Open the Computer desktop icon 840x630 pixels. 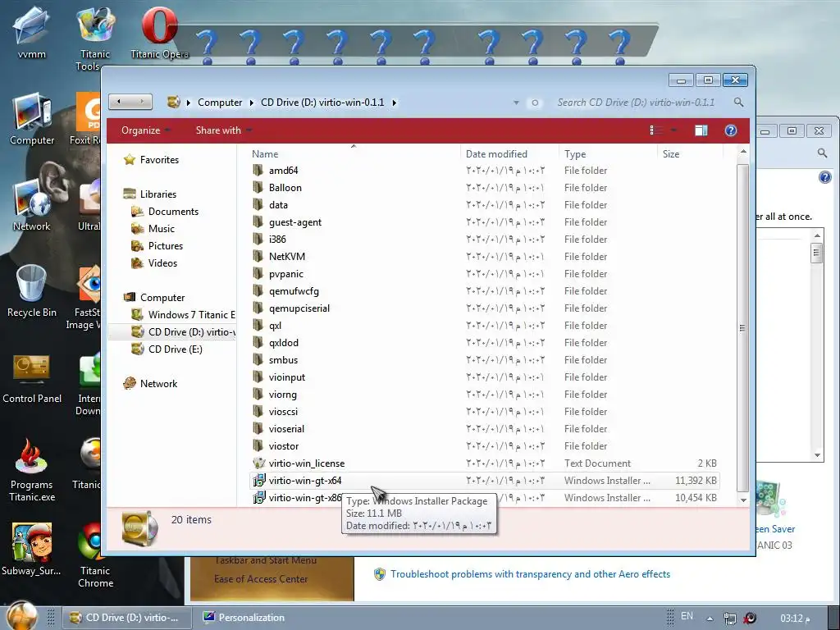click(x=32, y=119)
